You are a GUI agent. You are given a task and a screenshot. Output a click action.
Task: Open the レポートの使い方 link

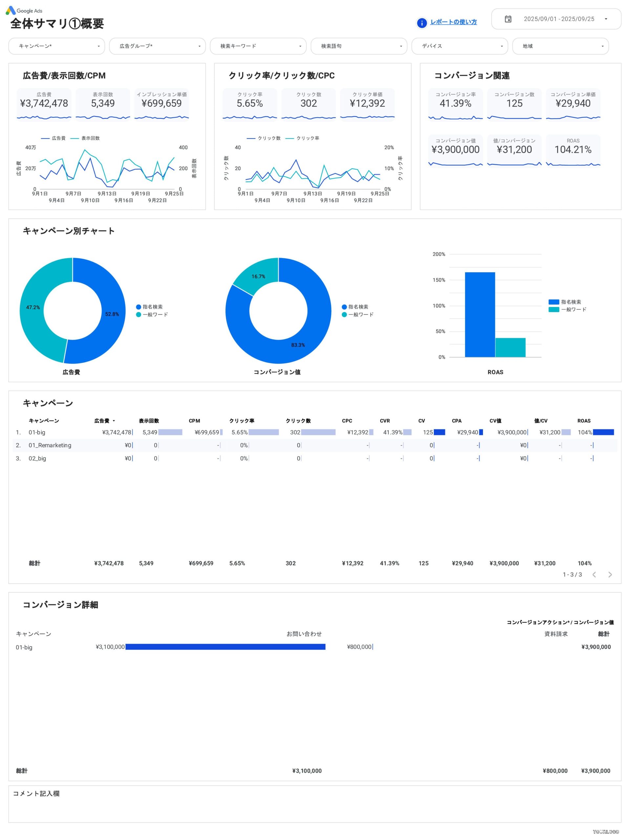453,22
